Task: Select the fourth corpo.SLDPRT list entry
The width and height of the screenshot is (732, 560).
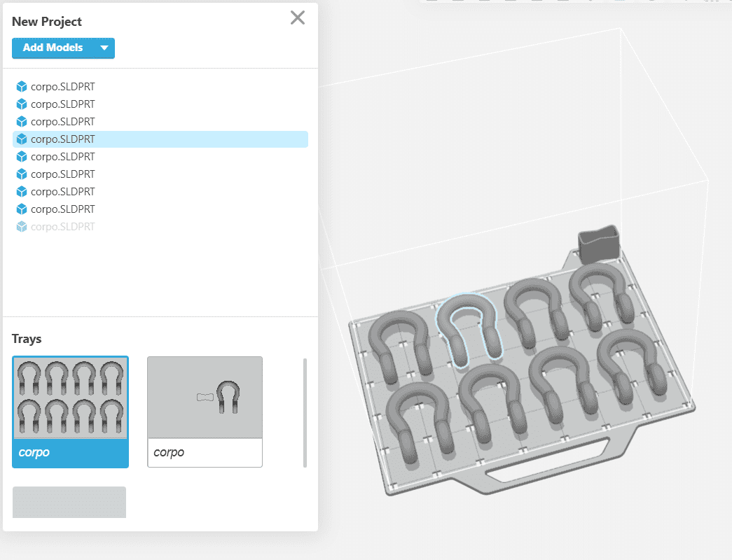Action: 63,139
